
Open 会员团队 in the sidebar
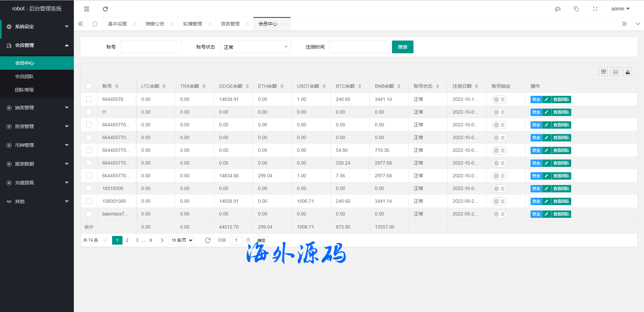click(x=24, y=76)
